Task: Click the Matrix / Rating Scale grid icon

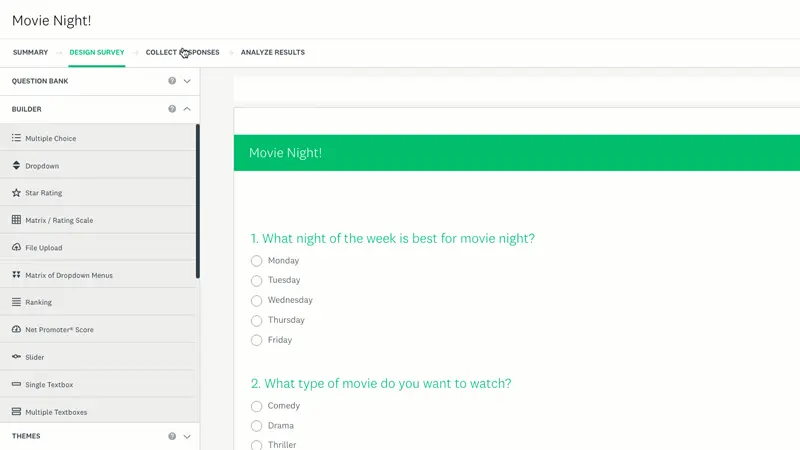Action: coord(16,220)
